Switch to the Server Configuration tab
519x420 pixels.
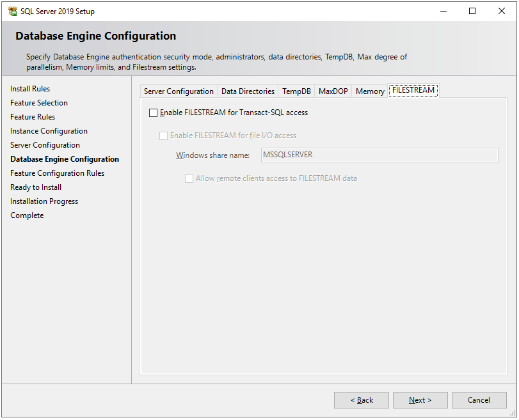[x=179, y=91]
